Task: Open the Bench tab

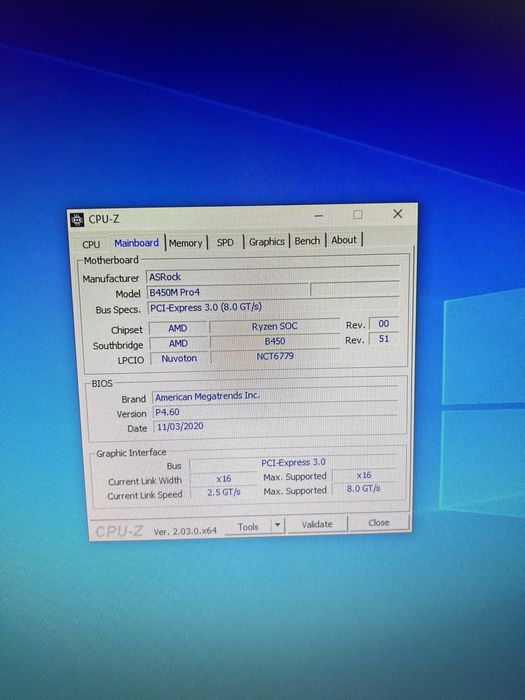Action: 307,241
